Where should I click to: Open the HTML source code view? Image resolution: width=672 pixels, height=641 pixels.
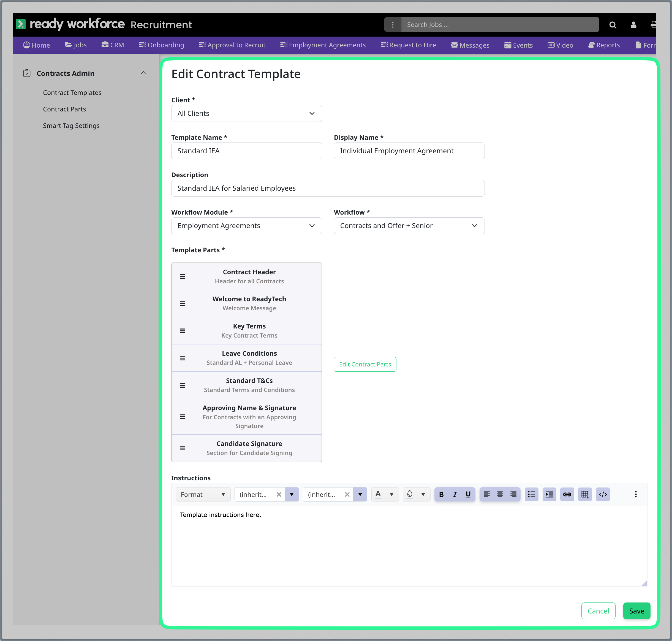point(603,494)
